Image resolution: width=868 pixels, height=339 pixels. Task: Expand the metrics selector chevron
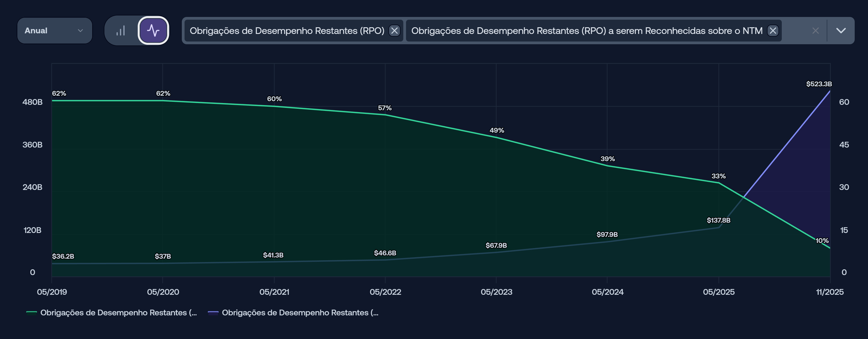pos(841,31)
